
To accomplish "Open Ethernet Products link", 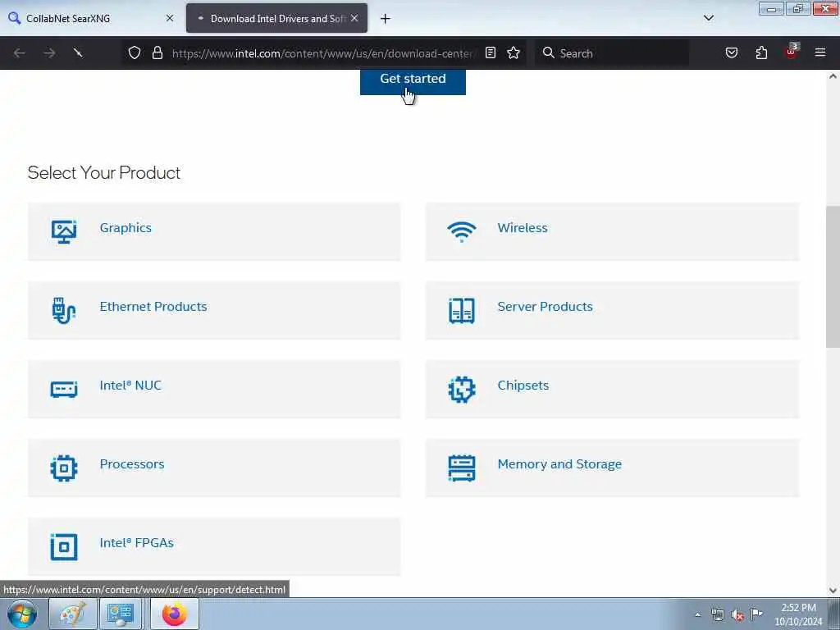I will [153, 307].
